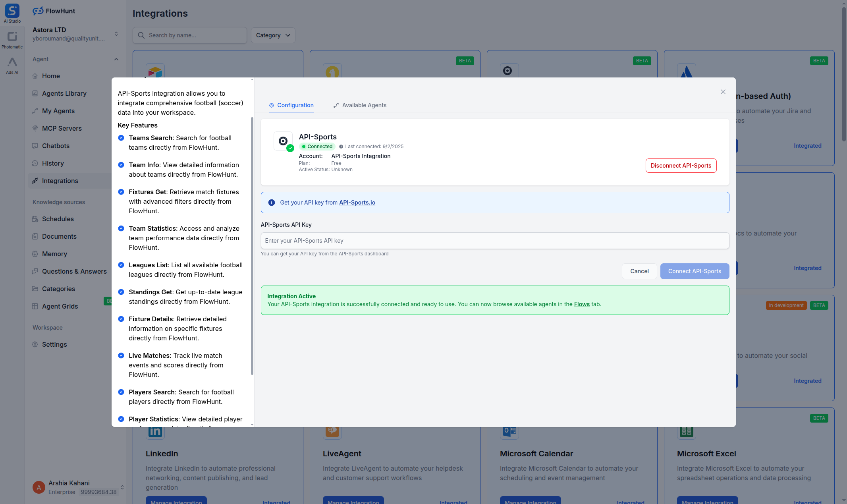Open AI Studio from the left rail
The width and height of the screenshot is (847, 504).
[12, 11]
